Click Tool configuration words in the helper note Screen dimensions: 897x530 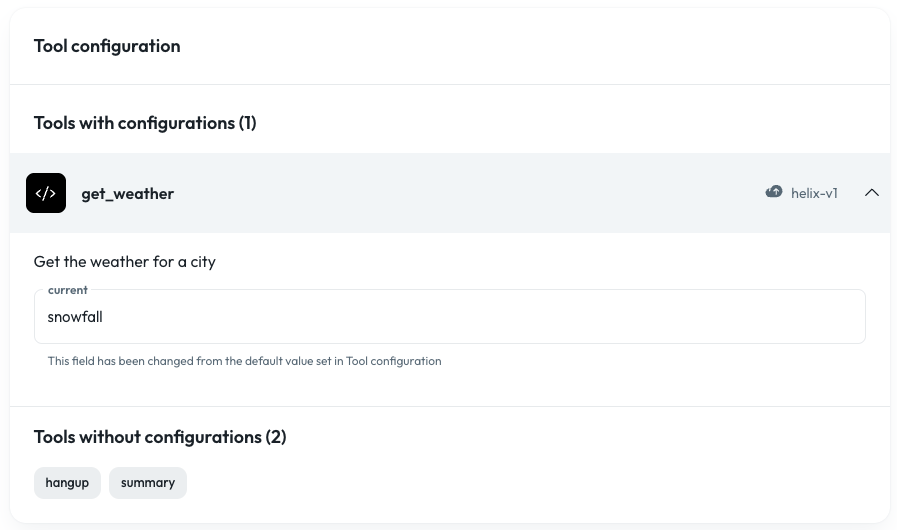[394, 361]
